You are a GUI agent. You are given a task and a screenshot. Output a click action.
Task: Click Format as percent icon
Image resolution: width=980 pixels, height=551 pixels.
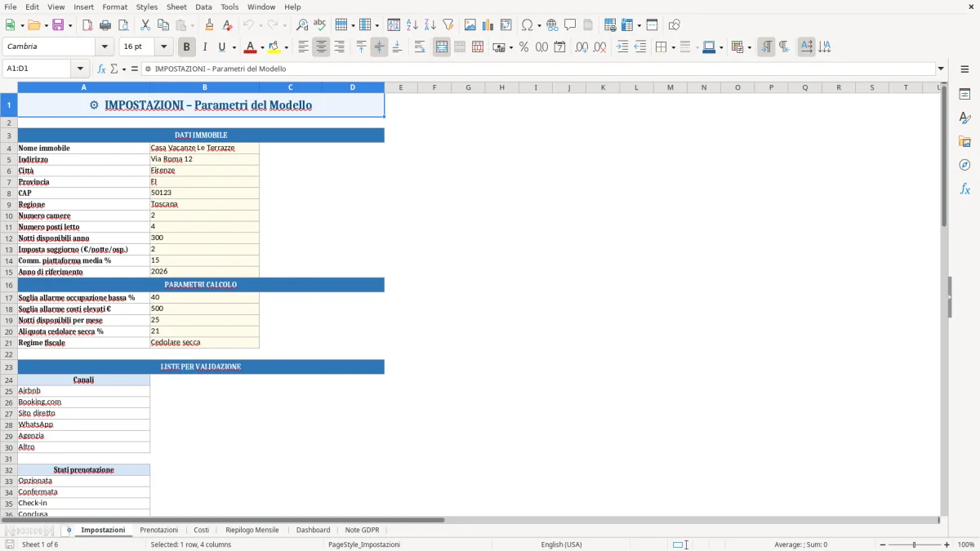(523, 47)
